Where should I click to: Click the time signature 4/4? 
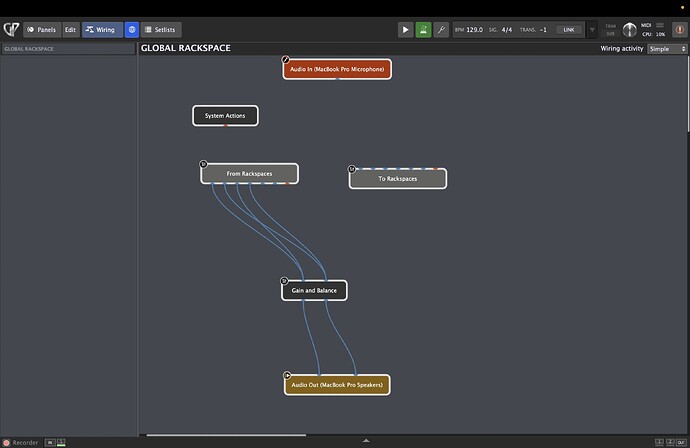(x=507, y=29)
